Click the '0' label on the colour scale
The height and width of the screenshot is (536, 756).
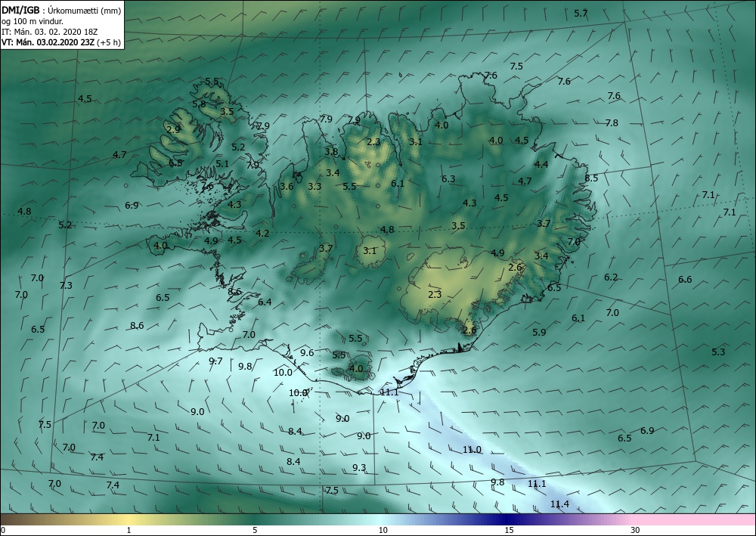click(3, 531)
